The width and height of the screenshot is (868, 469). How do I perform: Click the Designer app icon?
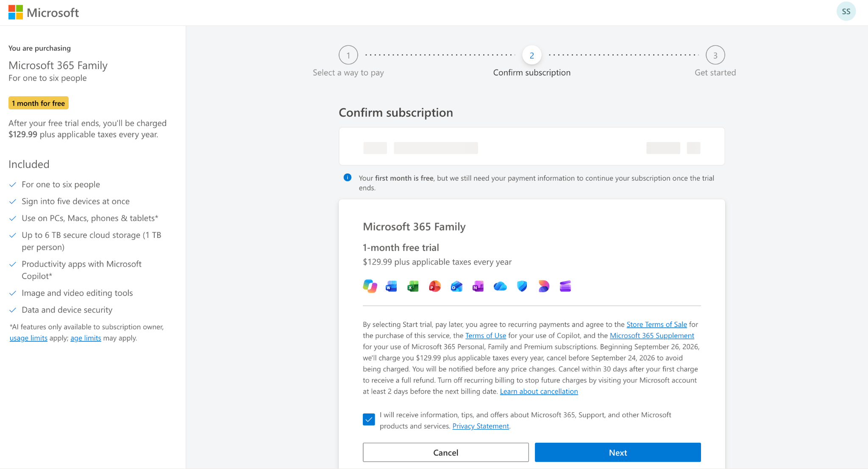coord(544,286)
